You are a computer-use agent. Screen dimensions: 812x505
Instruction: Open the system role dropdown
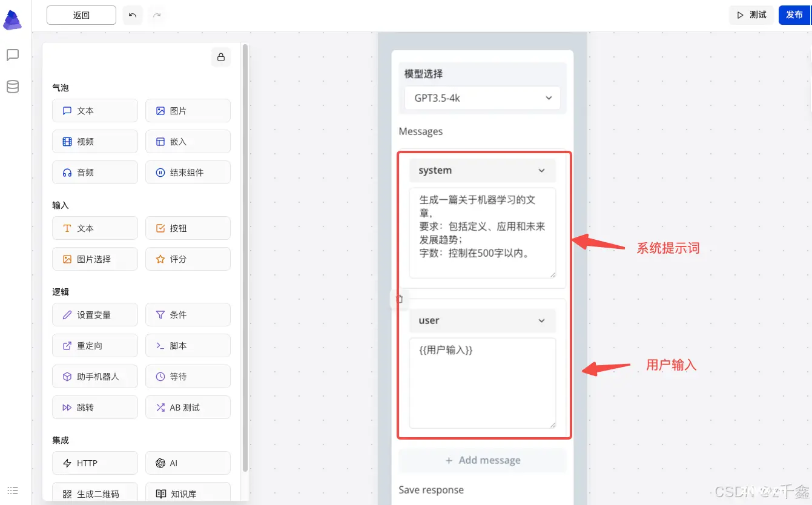[483, 171]
